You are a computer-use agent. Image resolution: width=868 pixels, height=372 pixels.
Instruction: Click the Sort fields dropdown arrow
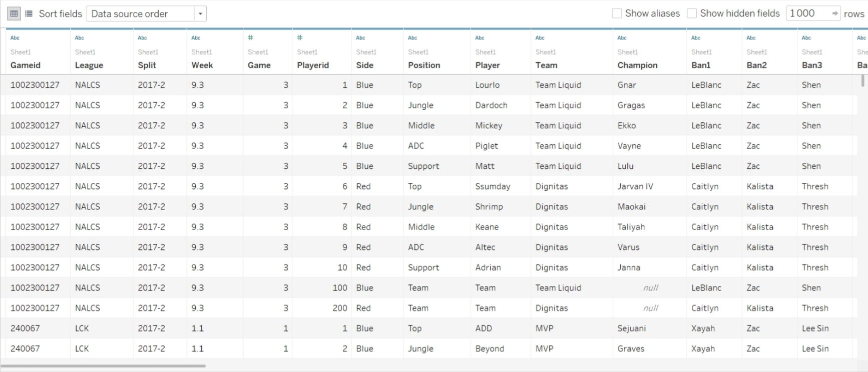click(200, 14)
